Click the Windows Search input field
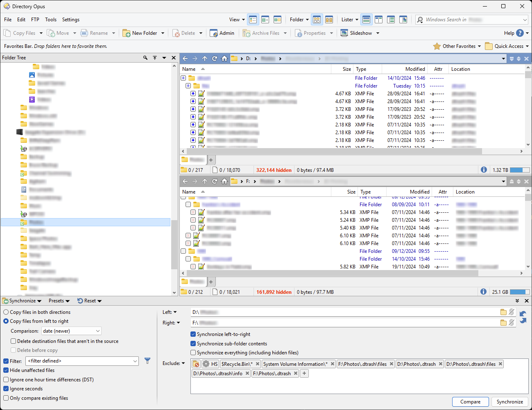This screenshot has height=410, width=532. click(x=472, y=20)
